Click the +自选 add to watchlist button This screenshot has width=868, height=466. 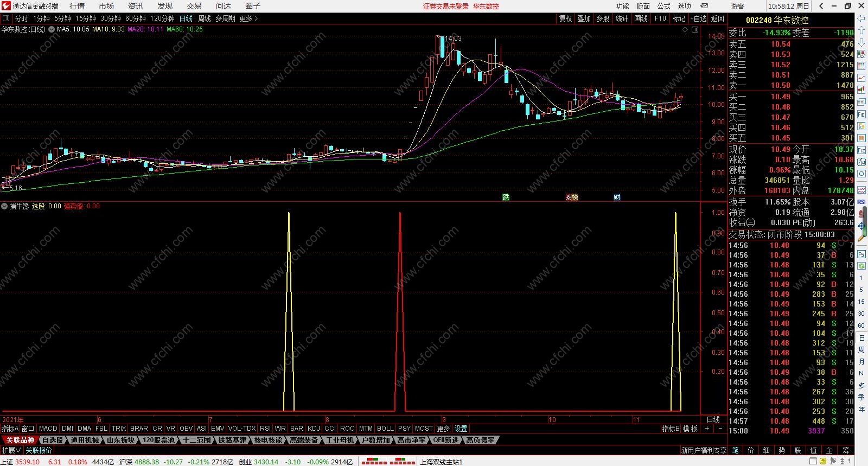point(699,18)
